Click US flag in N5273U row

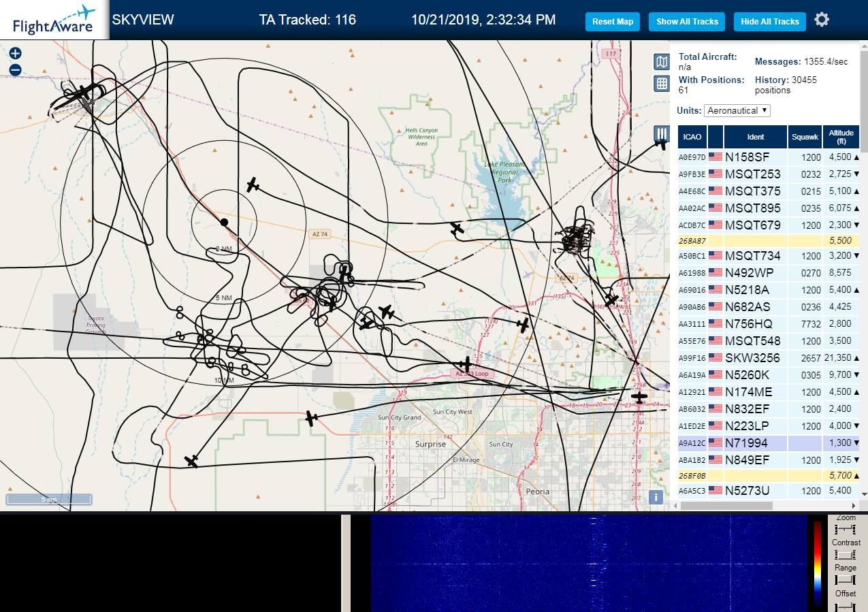pos(716,490)
